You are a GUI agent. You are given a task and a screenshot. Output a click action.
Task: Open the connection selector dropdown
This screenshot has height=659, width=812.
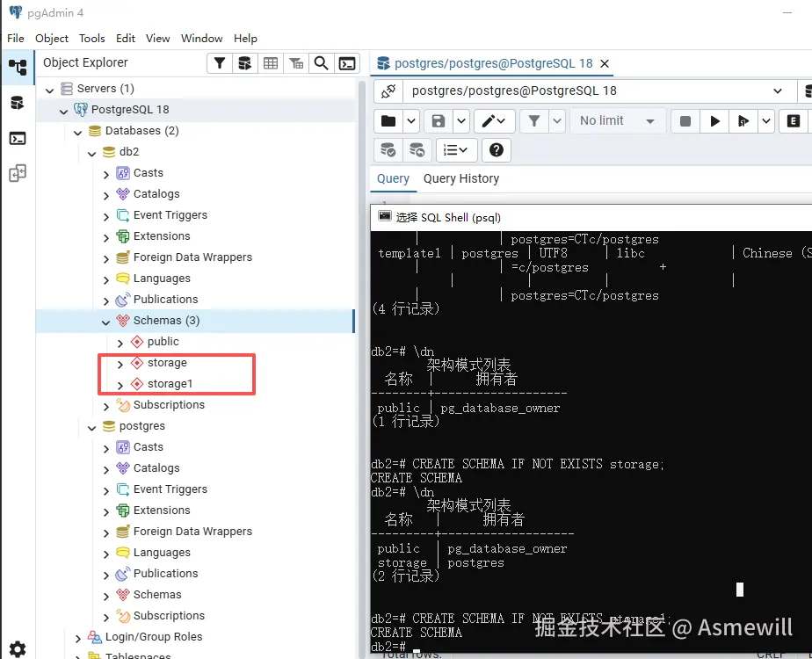click(x=599, y=91)
